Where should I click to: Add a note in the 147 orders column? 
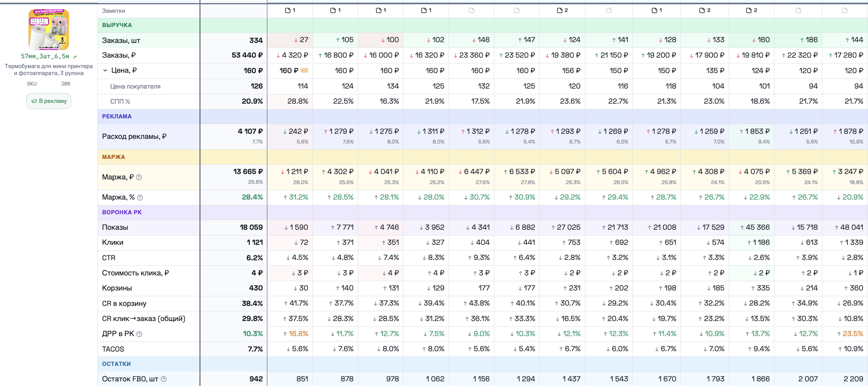coord(516,10)
